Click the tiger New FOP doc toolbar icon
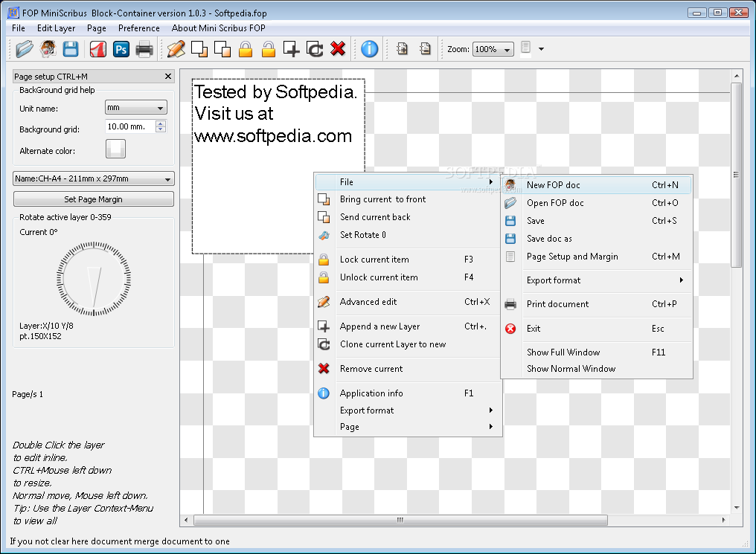 (48, 49)
